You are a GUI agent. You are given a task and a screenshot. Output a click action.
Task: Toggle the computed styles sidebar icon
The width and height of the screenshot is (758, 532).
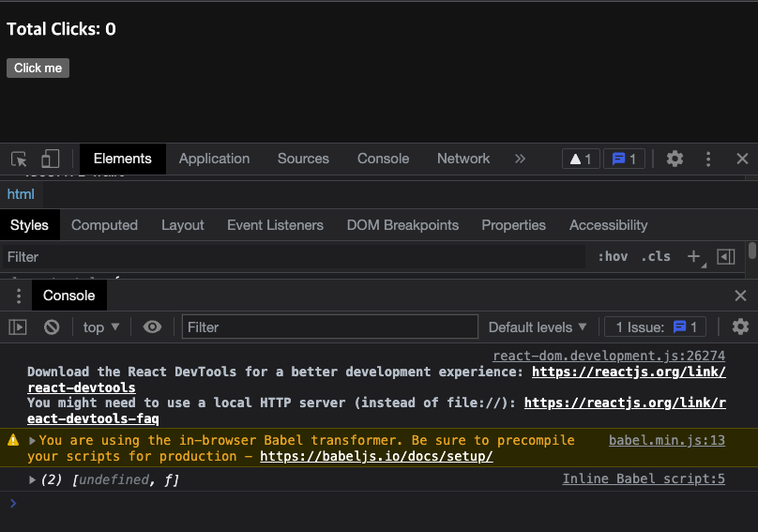[x=725, y=257]
